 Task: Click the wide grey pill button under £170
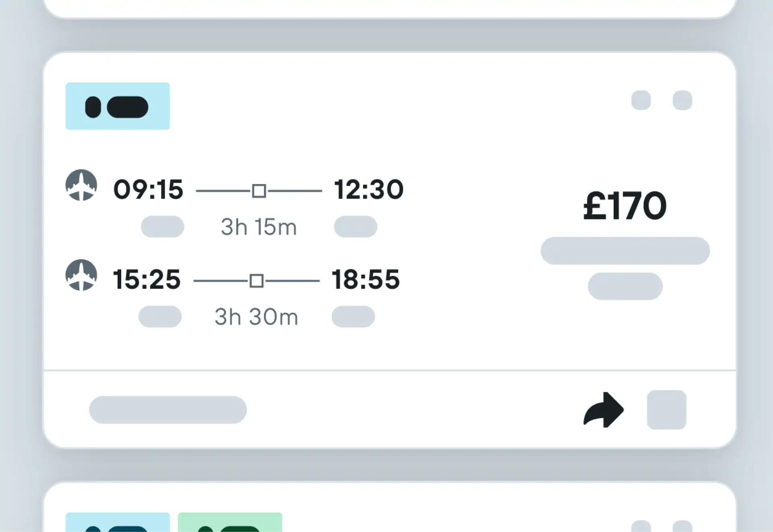(625, 251)
